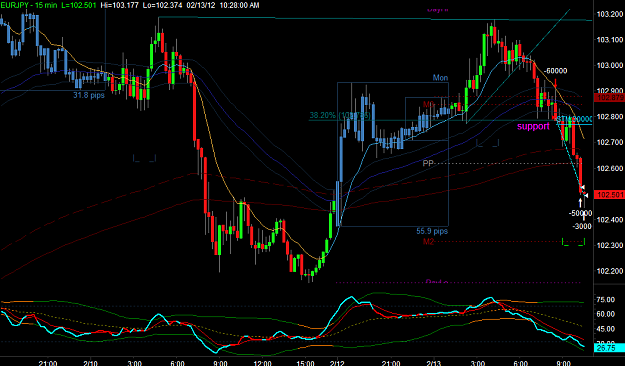The height and width of the screenshot is (366, 625).
Task: Select the Mon session box label
Action: click(x=440, y=78)
